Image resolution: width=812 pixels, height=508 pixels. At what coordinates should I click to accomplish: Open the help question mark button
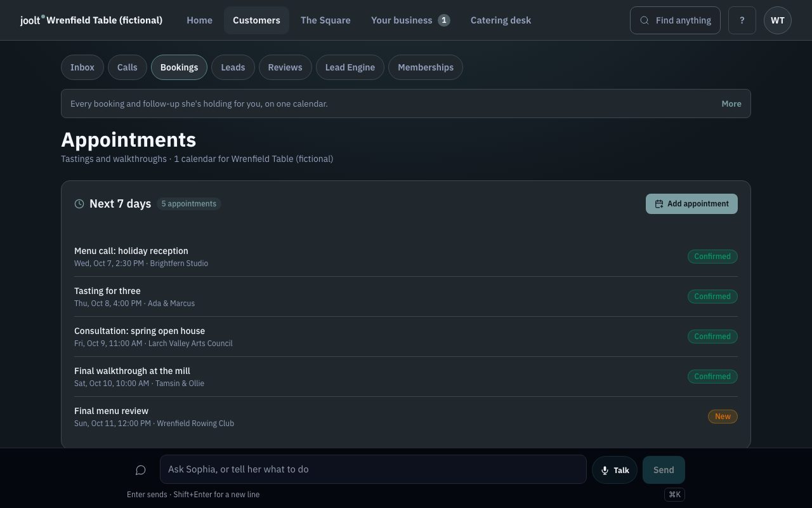point(742,20)
